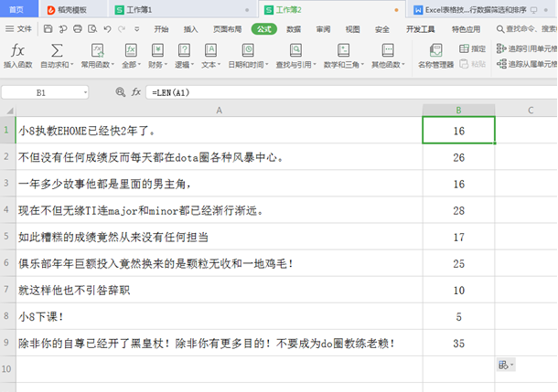The height and width of the screenshot is (392, 558).
Task: Switch to the Insert (插入) ribbon tab
Action: [191, 29]
